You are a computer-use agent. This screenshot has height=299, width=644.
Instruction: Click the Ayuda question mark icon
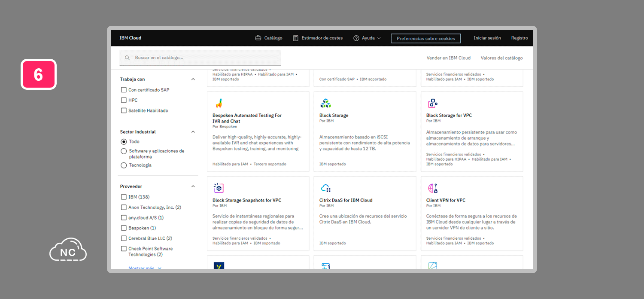pyautogui.click(x=356, y=38)
